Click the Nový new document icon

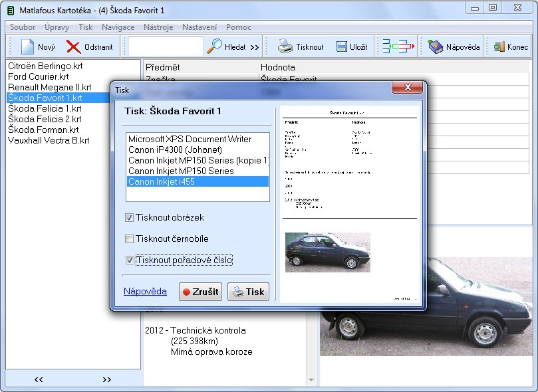point(27,47)
